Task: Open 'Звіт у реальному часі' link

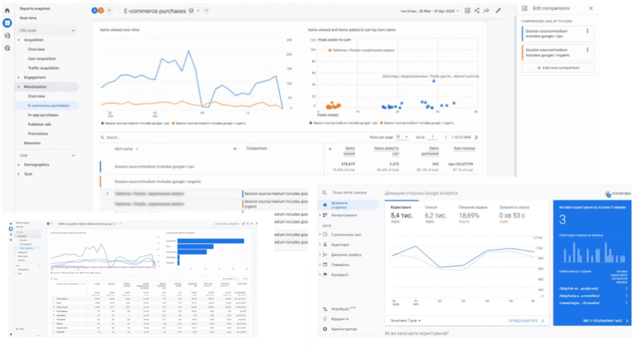Action: 606,320
